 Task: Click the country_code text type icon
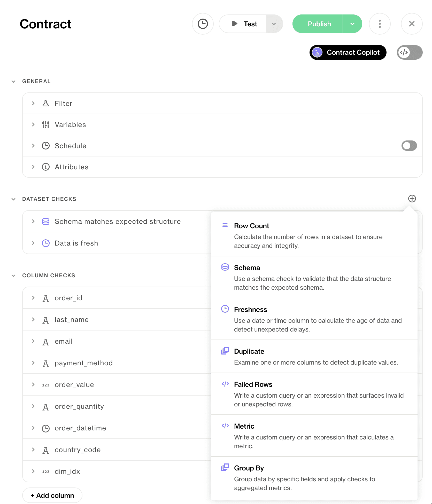[46, 451]
